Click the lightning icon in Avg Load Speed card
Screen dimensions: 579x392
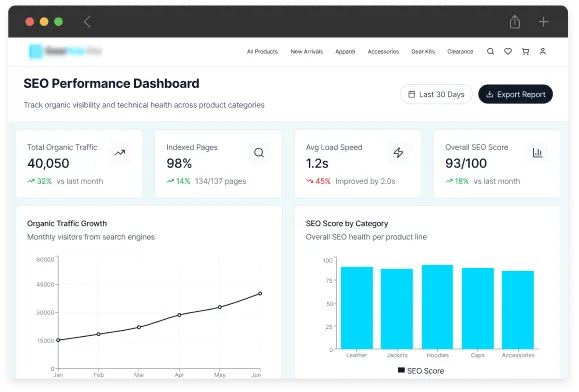398,152
